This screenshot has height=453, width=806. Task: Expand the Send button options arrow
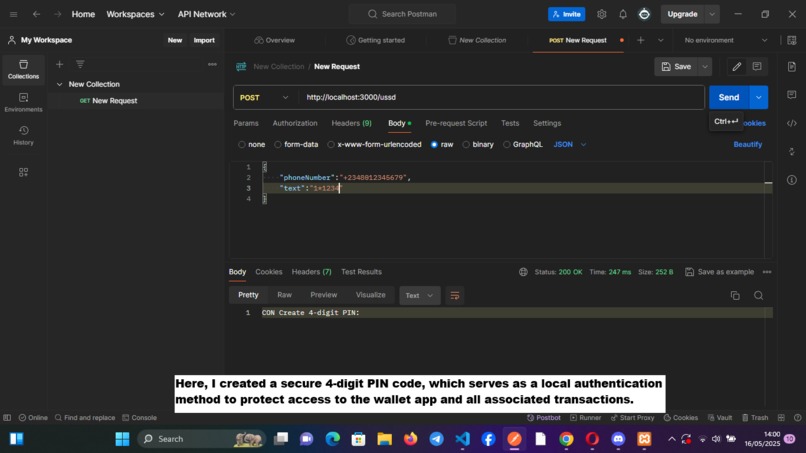(758, 98)
